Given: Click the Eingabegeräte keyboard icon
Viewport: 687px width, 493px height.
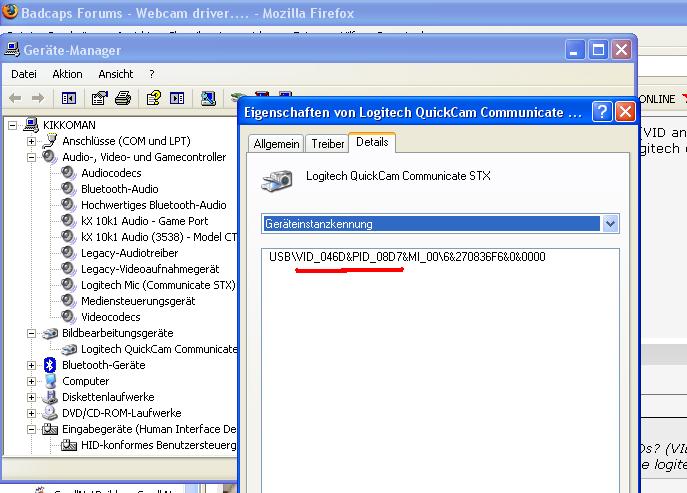Looking at the screenshot, I should (x=50, y=429).
